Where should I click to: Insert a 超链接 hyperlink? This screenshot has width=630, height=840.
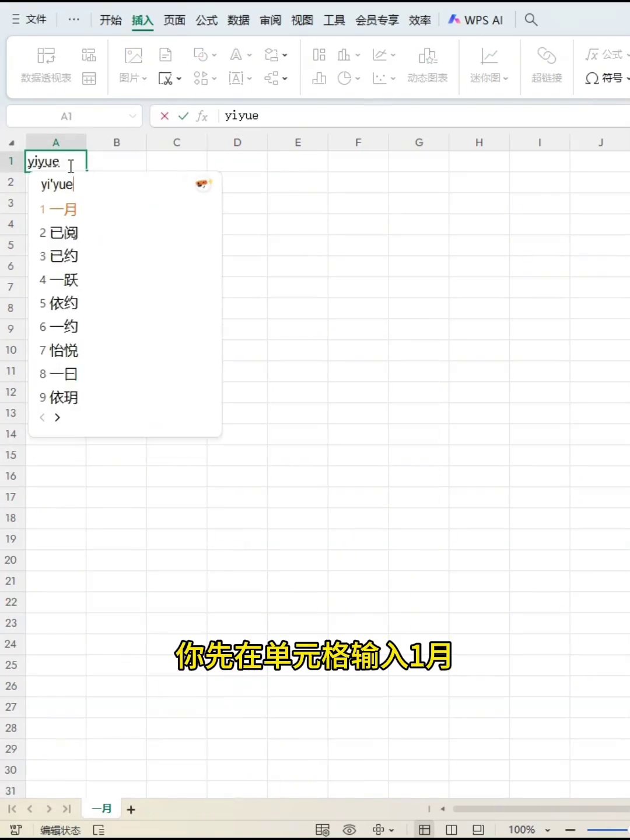(x=547, y=65)
